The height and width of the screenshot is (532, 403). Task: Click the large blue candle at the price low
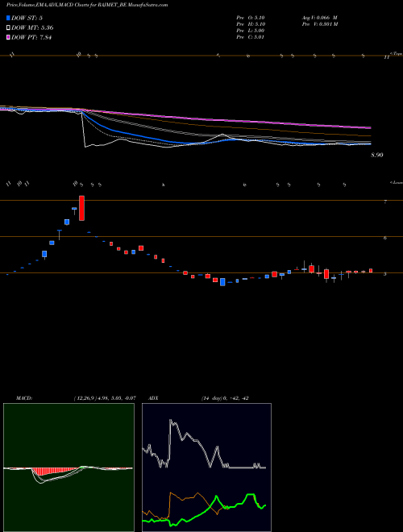(x=222, y=282)
